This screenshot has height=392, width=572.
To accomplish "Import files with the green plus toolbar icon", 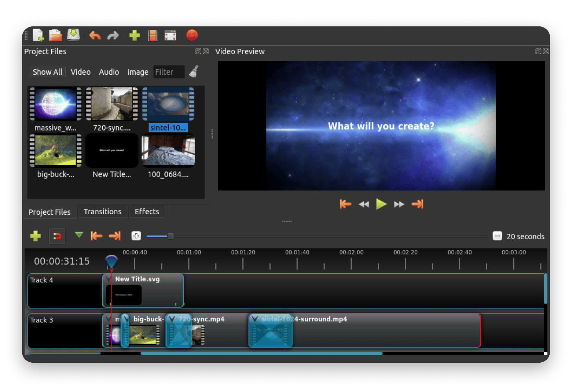I will (134, 35).
